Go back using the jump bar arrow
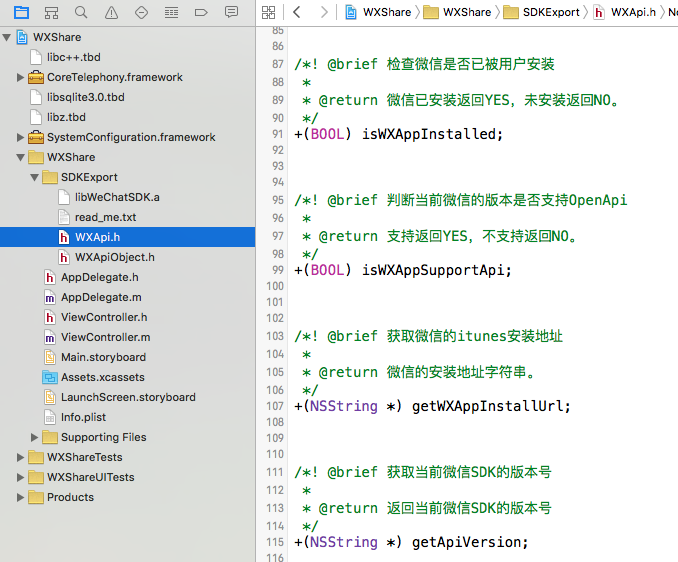Image resolution: width=678 pixels, height=562 pixels. click(297, 12)
